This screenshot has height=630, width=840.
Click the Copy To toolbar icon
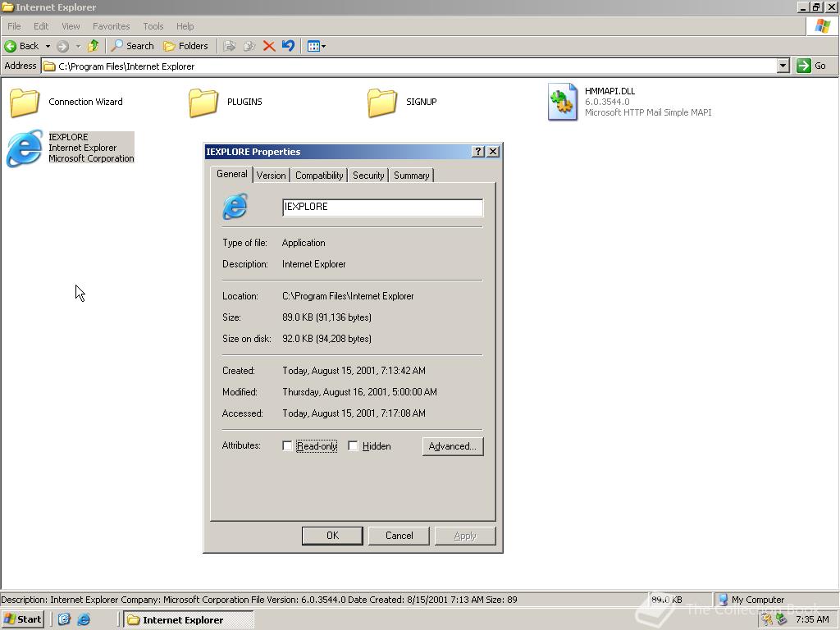tap(249, 46)
